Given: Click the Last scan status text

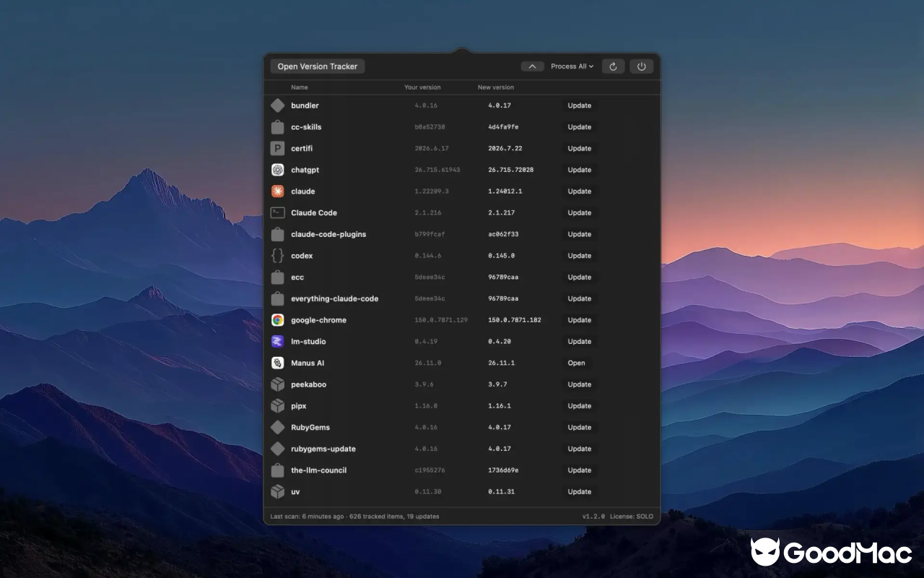Looking at the screenshot, I should 354,517.
